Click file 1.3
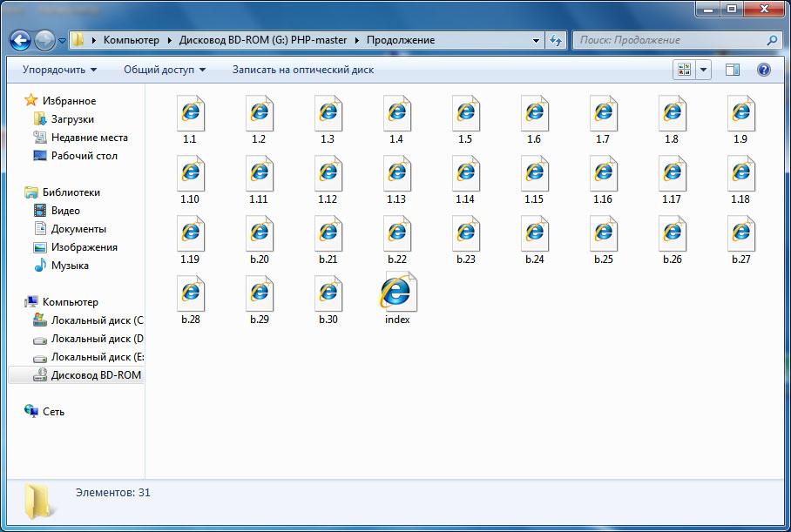The height and width of the screenshot is (532, 791). pos(328,119)
